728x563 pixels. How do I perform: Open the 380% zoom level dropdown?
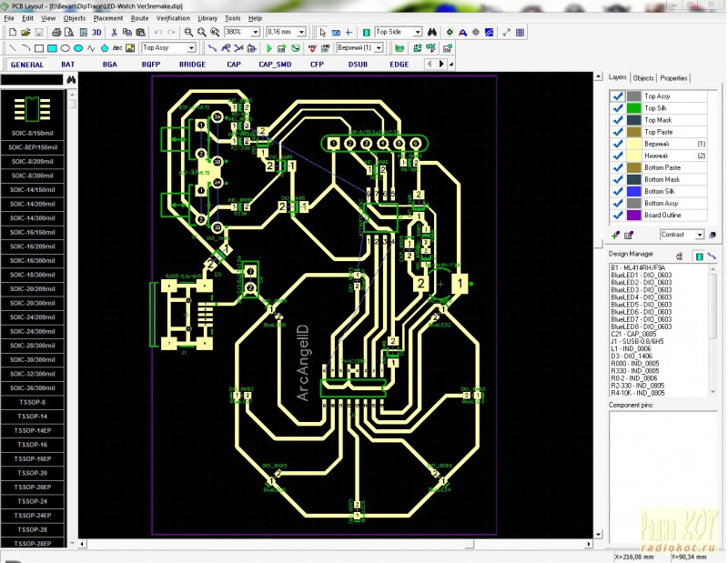pos(255,32)
